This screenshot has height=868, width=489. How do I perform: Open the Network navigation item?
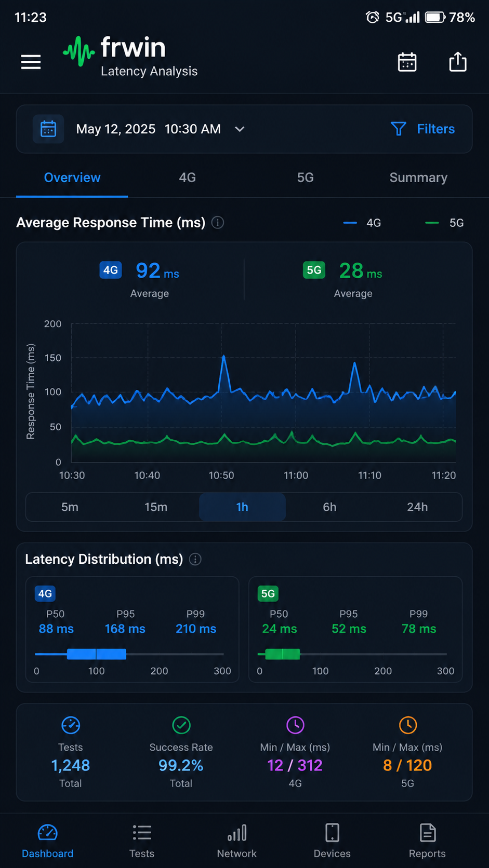point(237,841)
